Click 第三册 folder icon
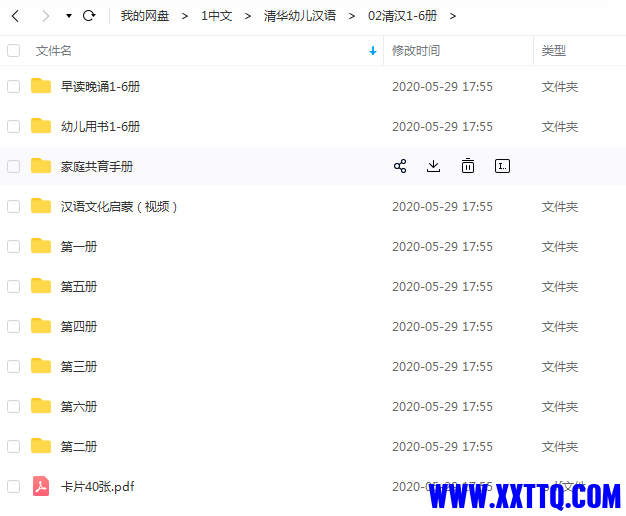This screenshot has height=516, width=626. tap(41, 365)
